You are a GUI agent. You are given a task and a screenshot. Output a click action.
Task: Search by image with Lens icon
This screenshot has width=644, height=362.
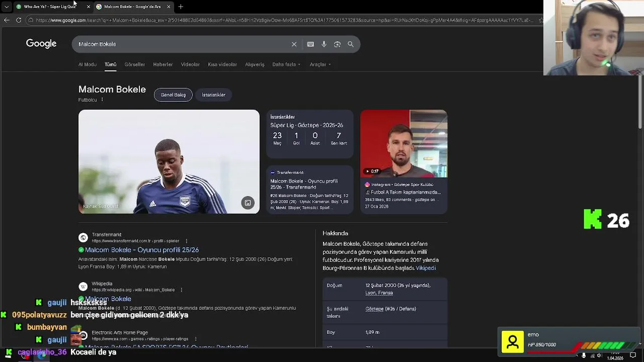[x=337, y=44]
